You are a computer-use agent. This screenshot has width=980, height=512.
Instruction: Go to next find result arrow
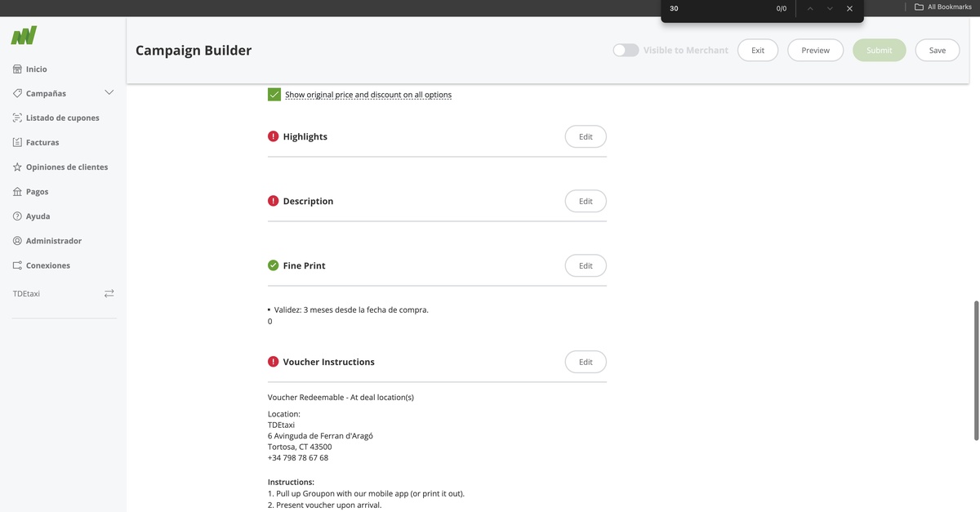pyautogui.click(x=830, y=8)
